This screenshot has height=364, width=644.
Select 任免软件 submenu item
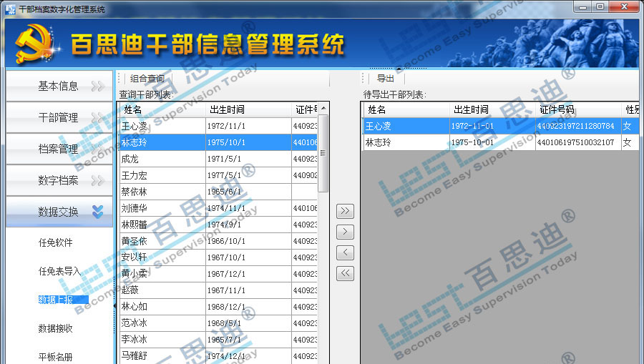55,242
